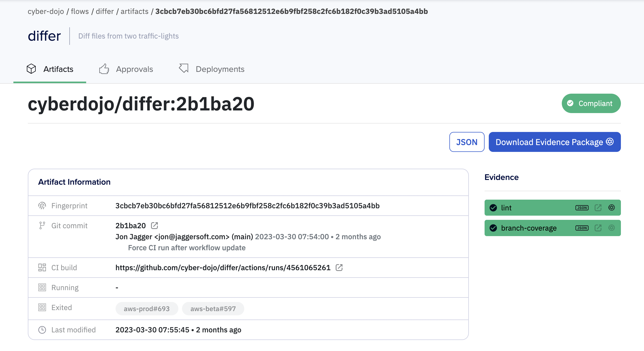Click the branch-coverage JSON icon in Evidence

tap(581, 228)
